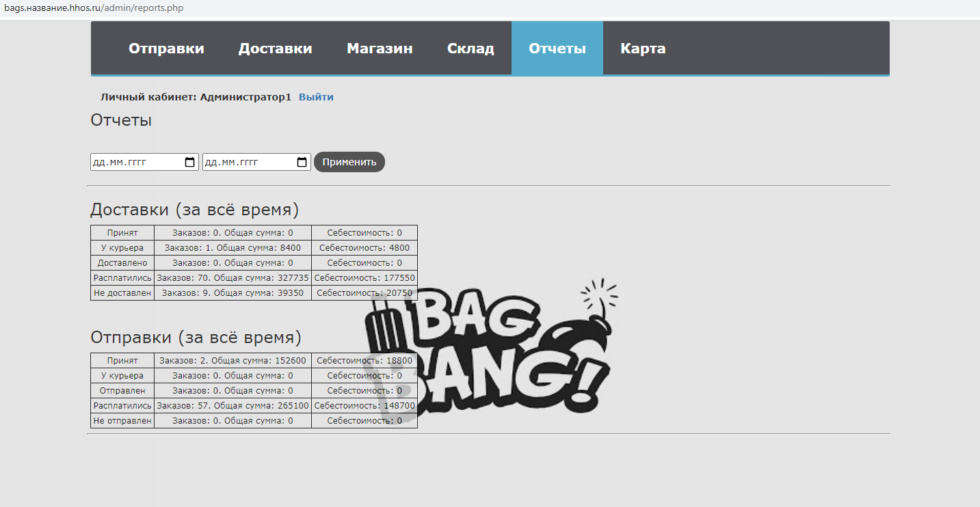
Task: Select the "Доставлено" row label cell
Action: [x=122, y=263]
